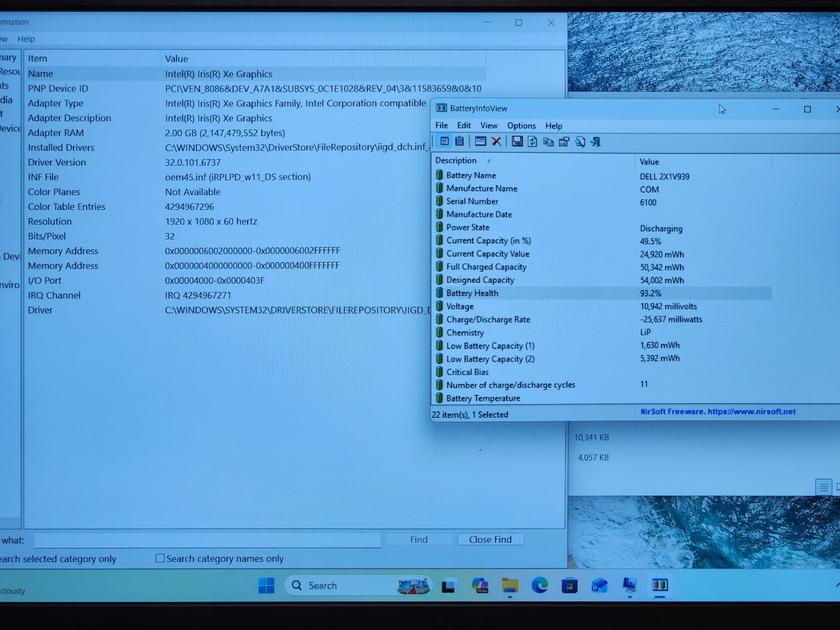840x630 pixels.
Task: Open Options menu in BatteryInfoView
Action: pyautogui.click(x=521, y=125)
